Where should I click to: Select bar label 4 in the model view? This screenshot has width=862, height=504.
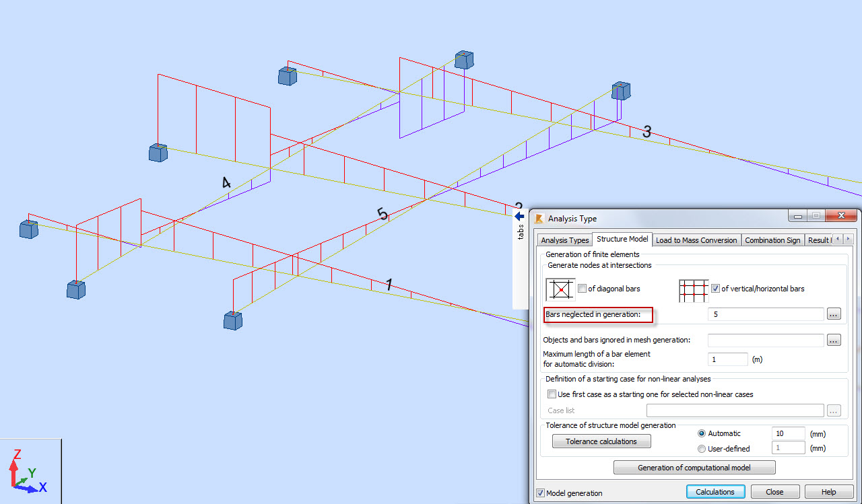coord(226,182)
